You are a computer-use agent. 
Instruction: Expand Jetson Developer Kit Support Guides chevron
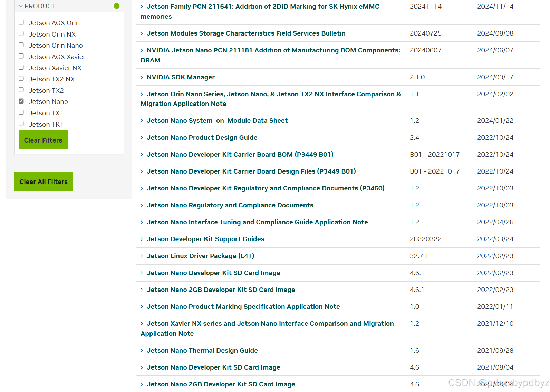point(142,239)
